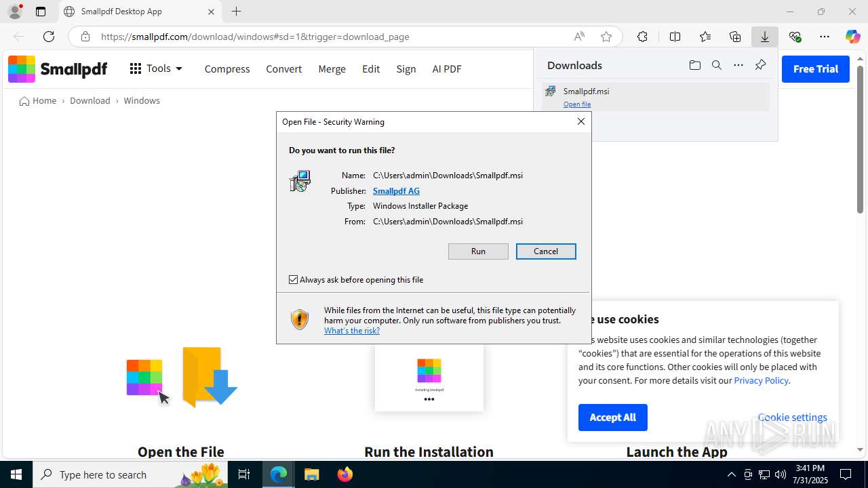Open Windows Start menu

16,474
